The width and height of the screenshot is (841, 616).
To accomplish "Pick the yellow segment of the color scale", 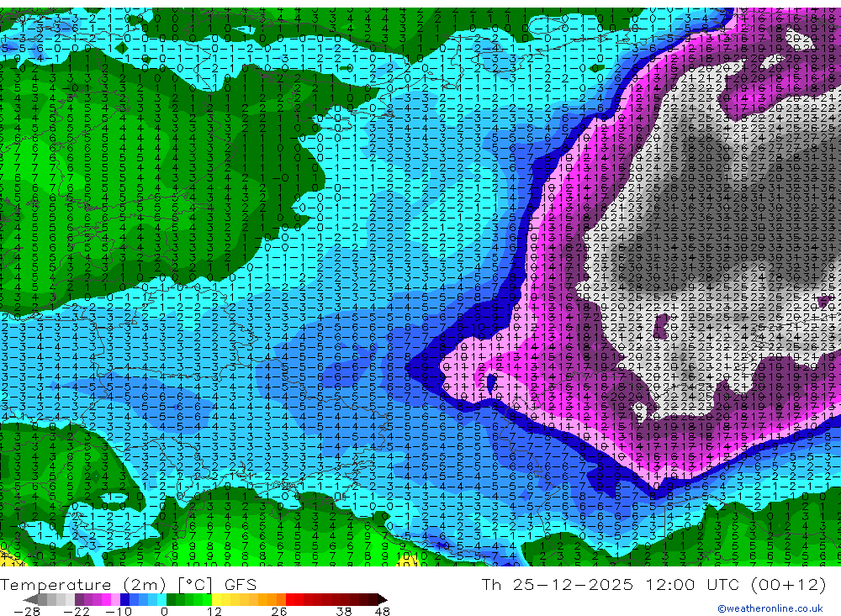I will 216,599.
